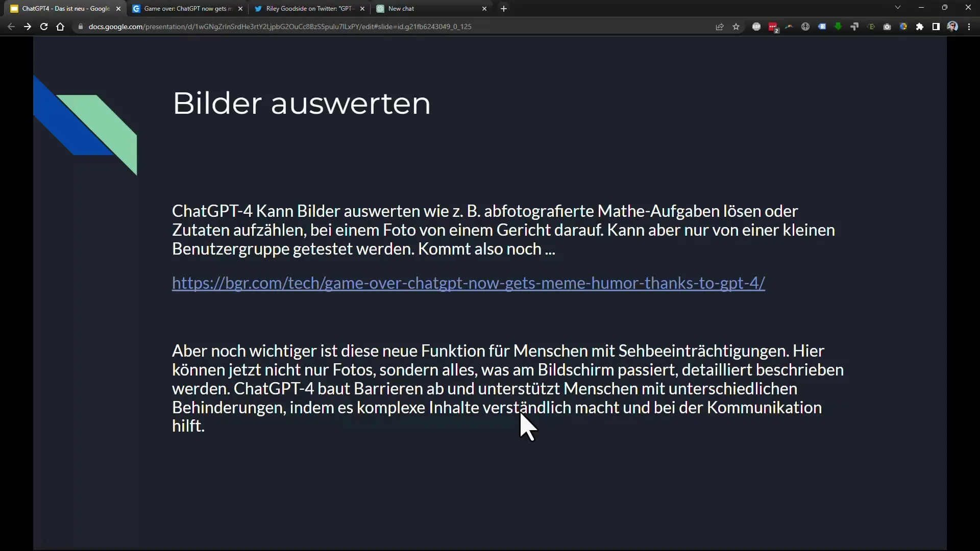The width and height of the screenshot is (980, 551).
Task: Open the bgr.com game-over-chatgpt link
Action: 468,283
